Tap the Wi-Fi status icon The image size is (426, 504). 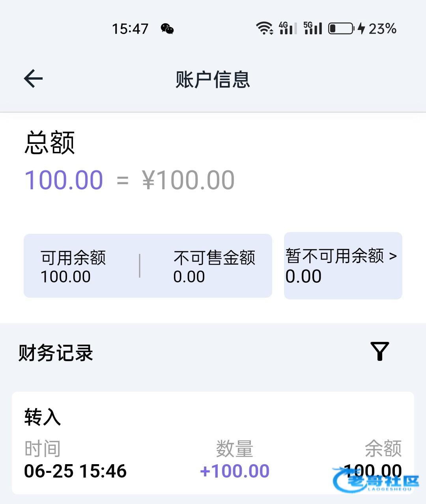tap(264, 28)
